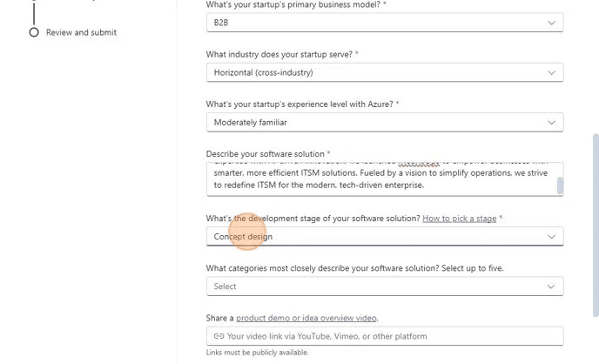The height and width of the screenshot is (364, 599).
Task: Go to the Review and submit step label
Action: (81, 32)
